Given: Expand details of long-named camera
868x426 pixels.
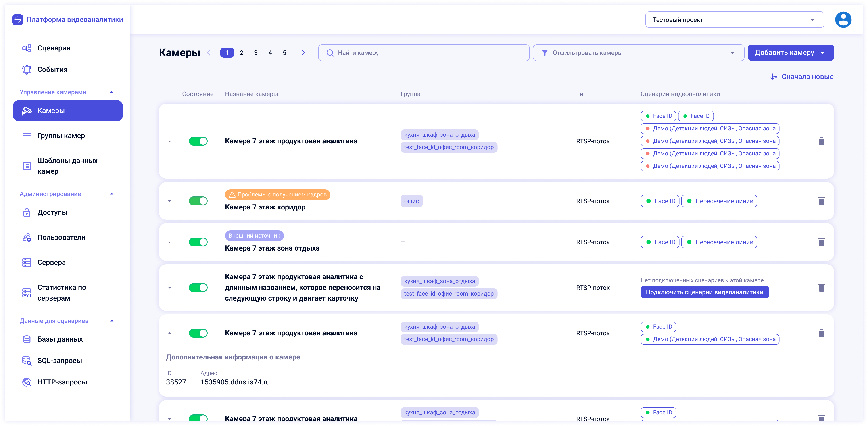Looking at the screenshot, I should [x=170, y=288].
